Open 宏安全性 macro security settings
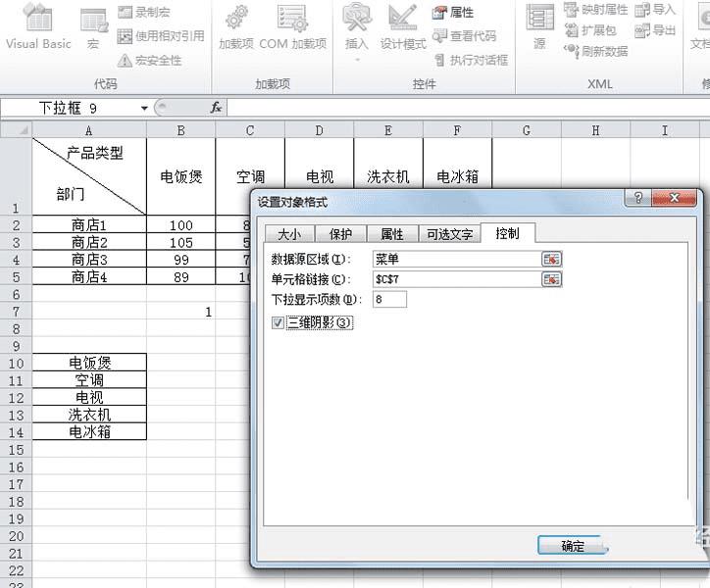The image size is (710, 588). (x=149, y=60)
